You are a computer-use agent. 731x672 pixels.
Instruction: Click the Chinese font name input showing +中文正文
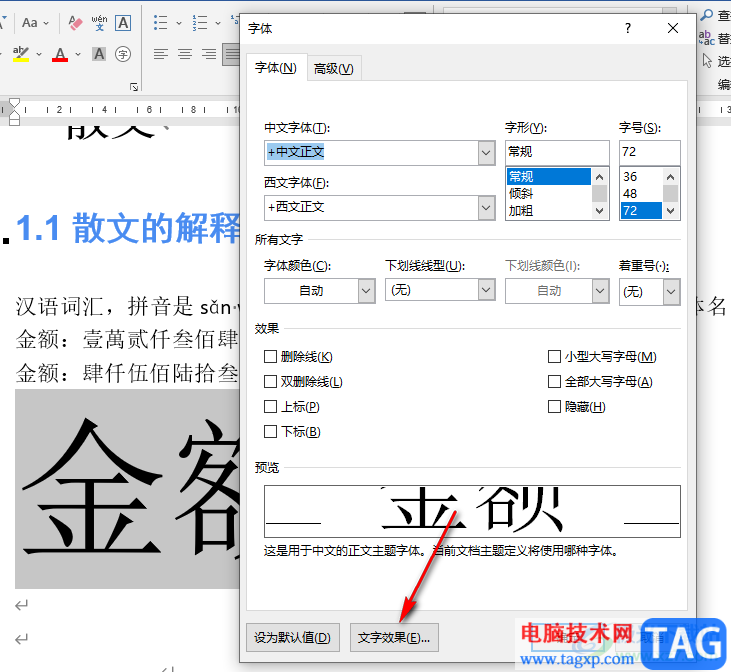[x=372, y=153]
